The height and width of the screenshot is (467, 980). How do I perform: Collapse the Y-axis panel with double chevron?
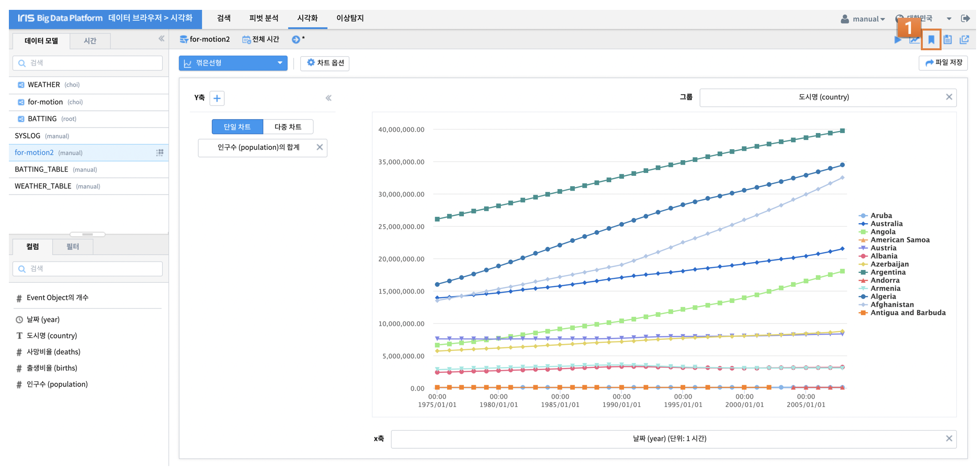(x=328, y=98)
